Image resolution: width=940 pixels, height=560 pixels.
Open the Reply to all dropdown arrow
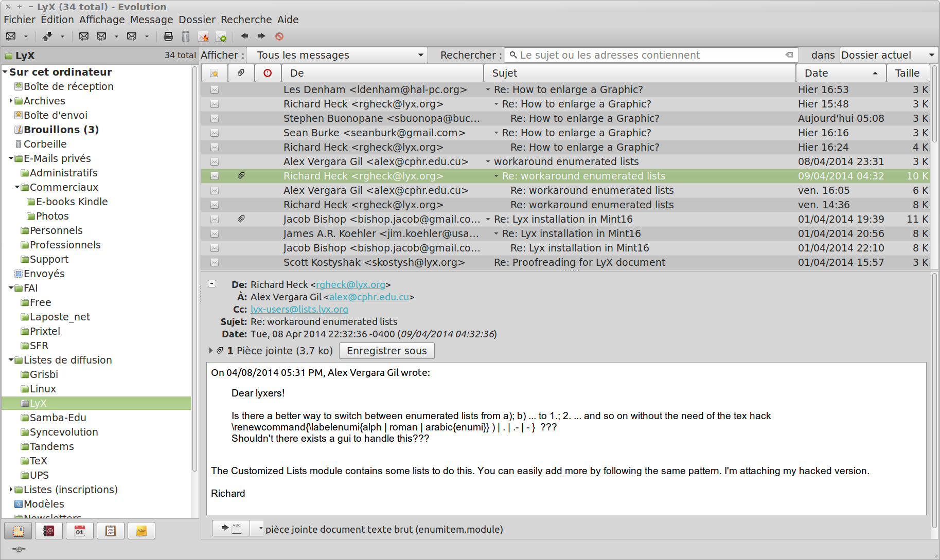click(x=116, y=37)
